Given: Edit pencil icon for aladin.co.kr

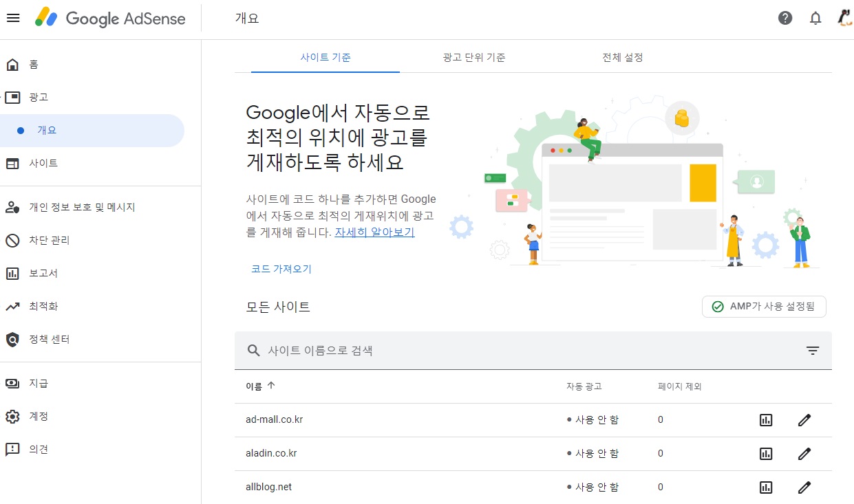Looking at the screenshot, I should coord(804,454).
